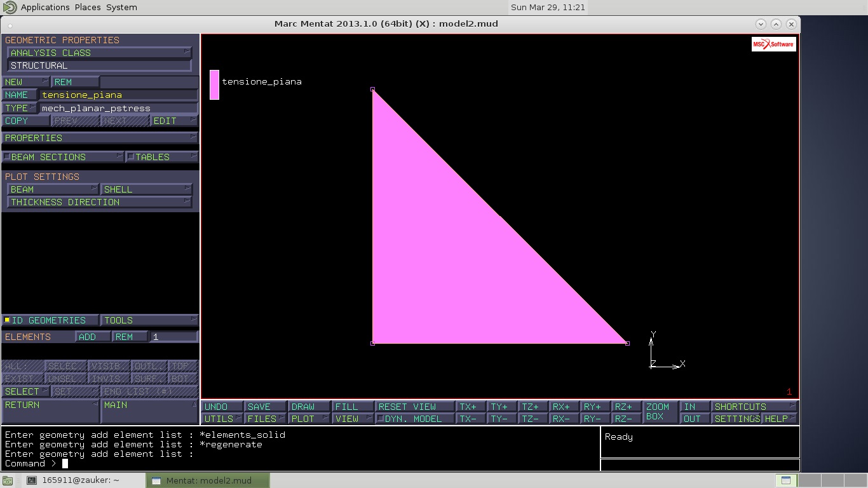Click RESET VIEW
The height and width of the screenshot is (488, 868).
(x=415, y=407)
